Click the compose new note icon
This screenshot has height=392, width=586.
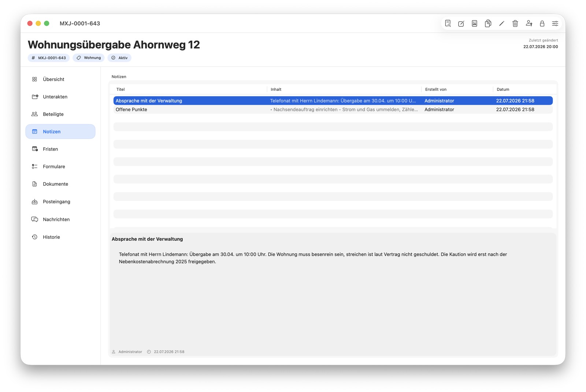pos(461,23)
